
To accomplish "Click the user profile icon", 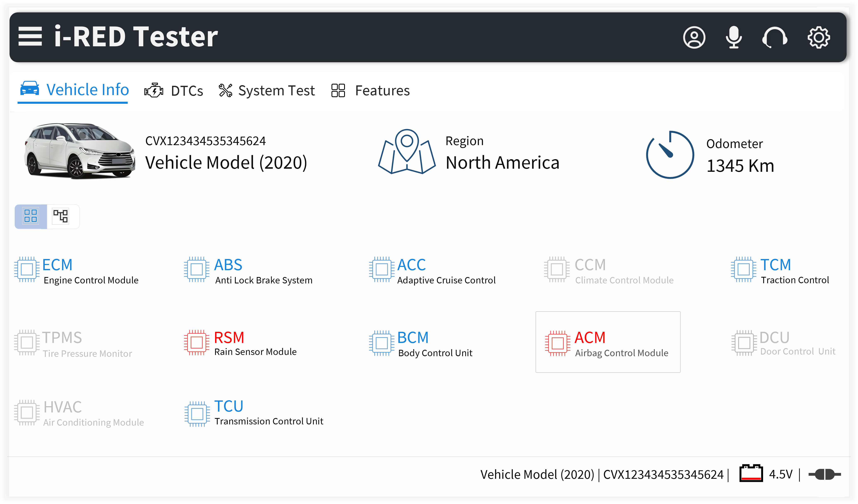I will click(694, 37).
